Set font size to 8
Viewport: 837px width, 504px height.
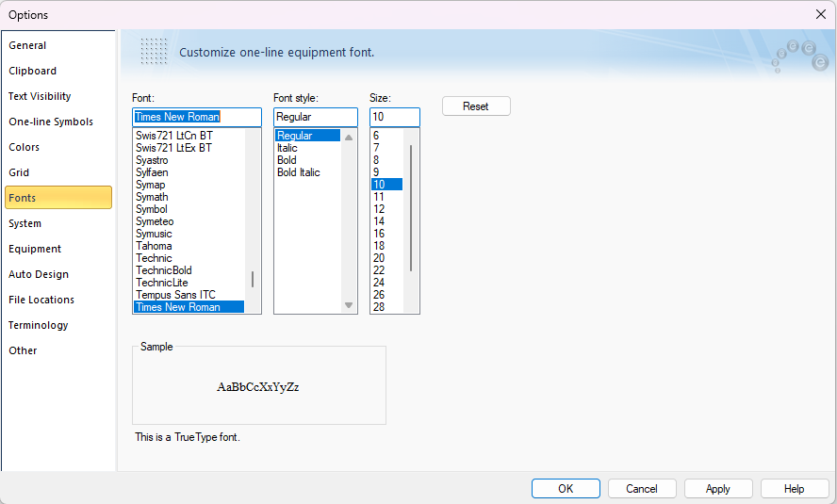(x=387, y=160)
